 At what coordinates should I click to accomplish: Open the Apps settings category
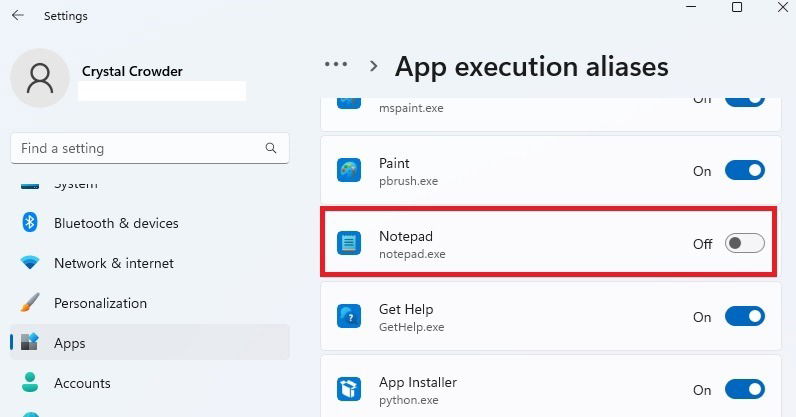150,343
